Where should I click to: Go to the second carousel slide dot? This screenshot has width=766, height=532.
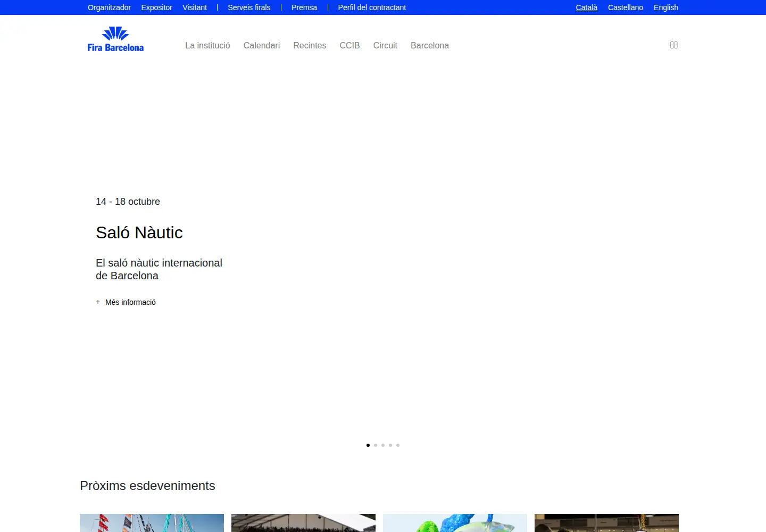click(376, 445)
